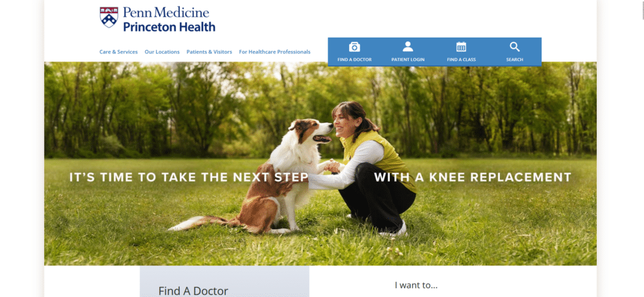Click "It's time to take the next step" banner text
The image size is (644, 297).
click(189, 177)
